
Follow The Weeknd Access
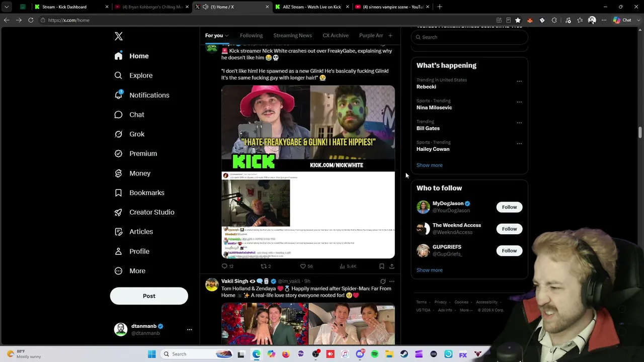509,229
